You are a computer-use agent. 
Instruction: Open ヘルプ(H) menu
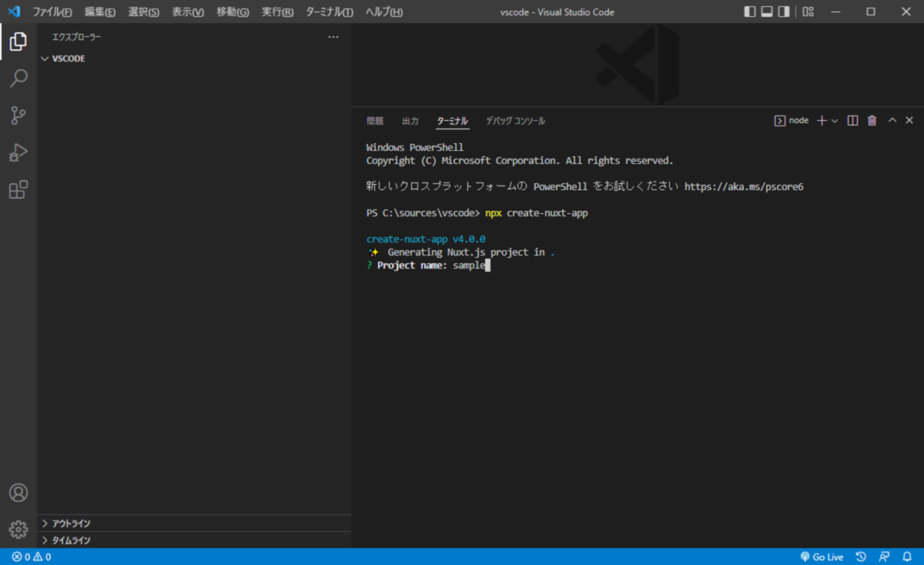(383, 12)
